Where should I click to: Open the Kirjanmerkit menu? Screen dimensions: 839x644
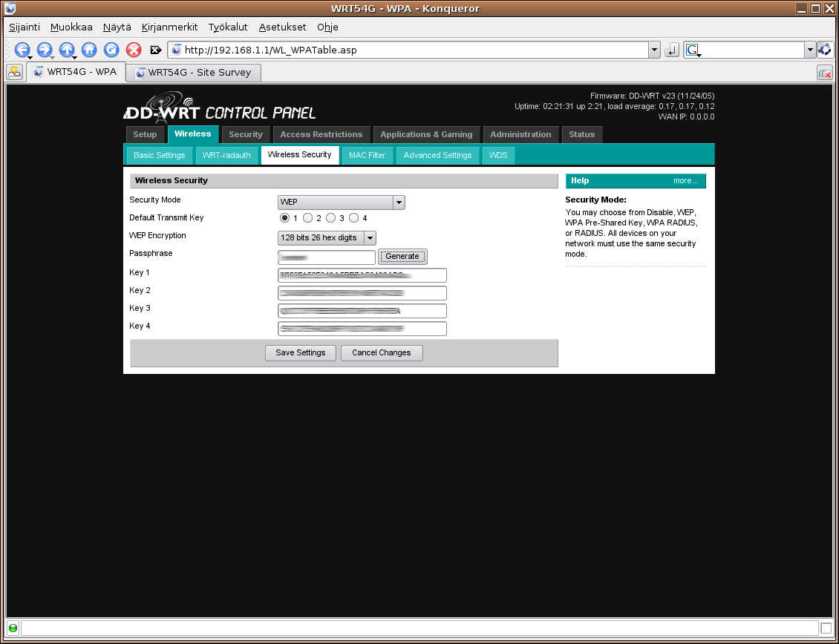tap(169, 27)
